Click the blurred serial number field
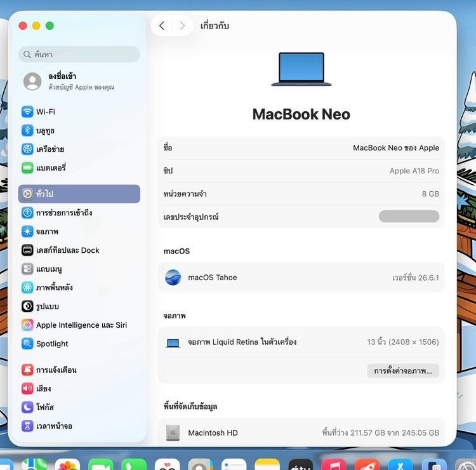476x470 pixels. 409,217
